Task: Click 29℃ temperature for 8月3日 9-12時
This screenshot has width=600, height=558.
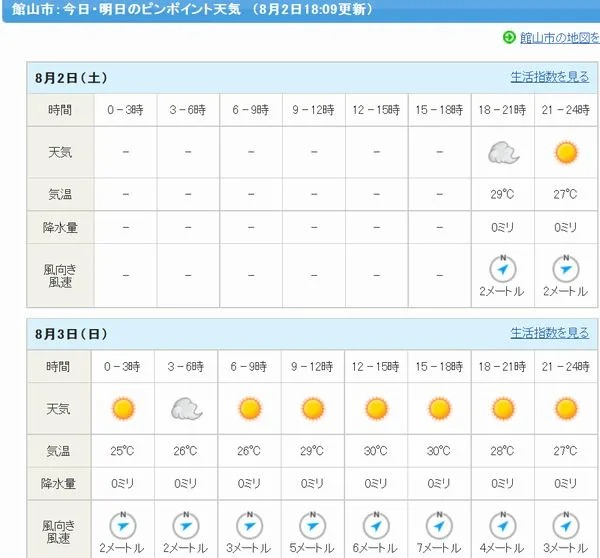Action: coord(312,450)
